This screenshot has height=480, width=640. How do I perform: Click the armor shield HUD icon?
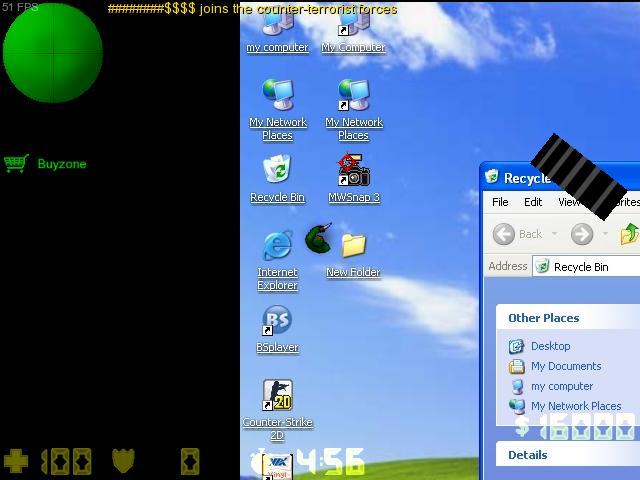pyautogui.click(x=123, y=461)
